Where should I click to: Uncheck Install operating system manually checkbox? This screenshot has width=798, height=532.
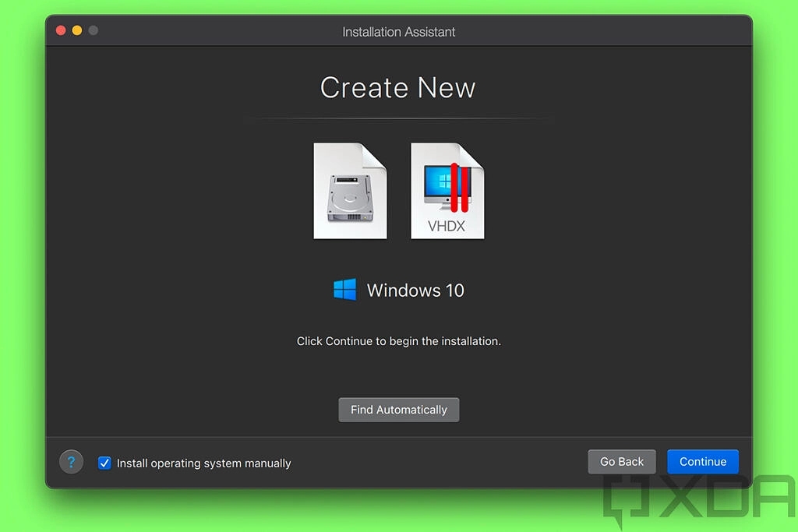click(x=104, y=463)
